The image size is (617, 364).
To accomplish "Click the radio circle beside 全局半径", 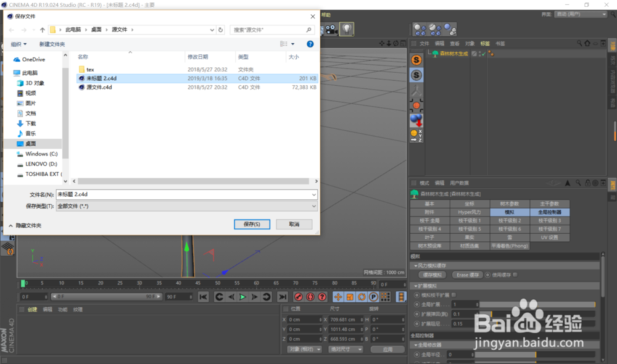I will pos(416,355).
